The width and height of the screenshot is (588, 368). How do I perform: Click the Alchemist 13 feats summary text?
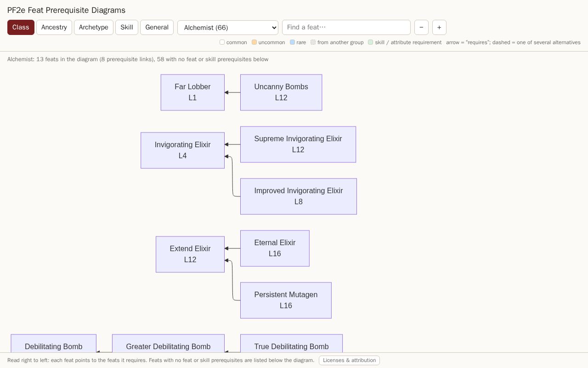click(138, 59)
